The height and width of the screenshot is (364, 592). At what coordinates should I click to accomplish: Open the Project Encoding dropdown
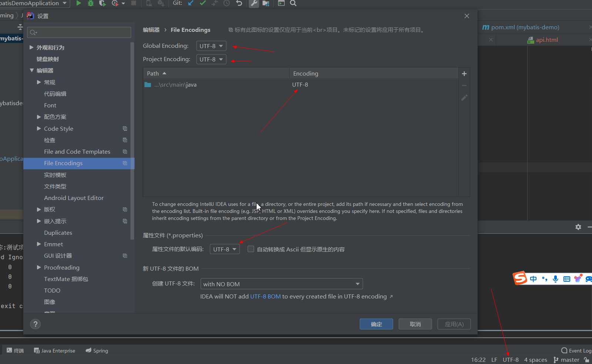[211, 60]
